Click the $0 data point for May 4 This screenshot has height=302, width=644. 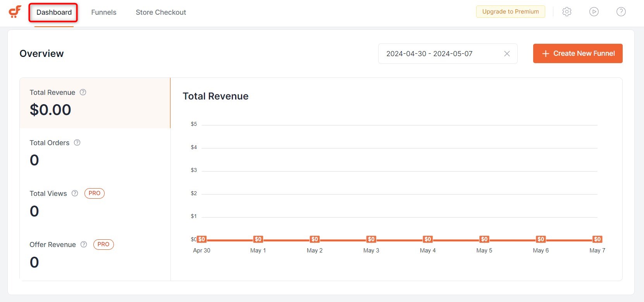pos(428,239)
